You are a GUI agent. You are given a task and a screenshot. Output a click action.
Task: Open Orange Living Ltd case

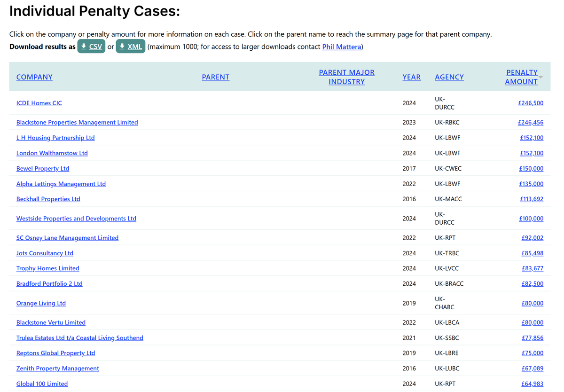pos(41,303)
